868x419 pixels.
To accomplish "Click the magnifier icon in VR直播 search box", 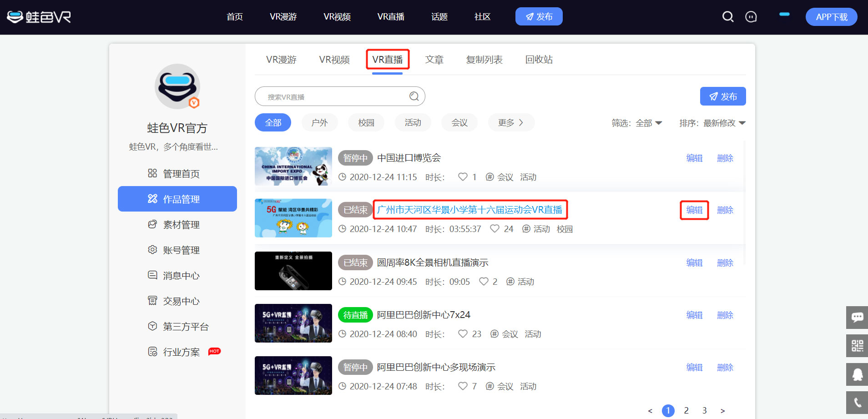I will click(414, 96).
